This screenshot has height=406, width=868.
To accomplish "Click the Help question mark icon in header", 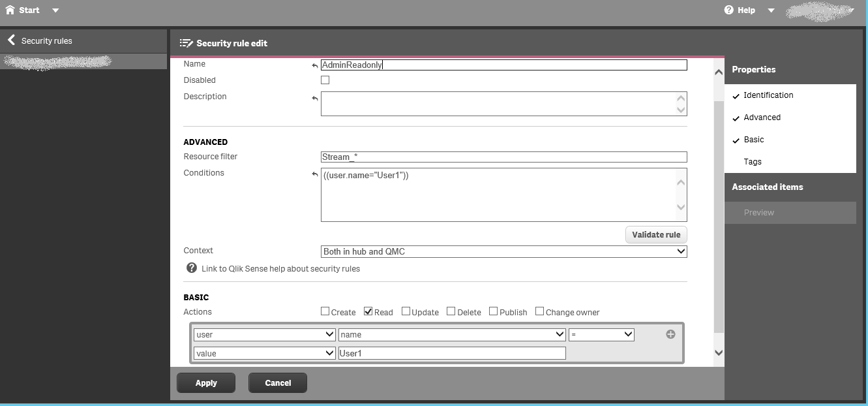I will pyautogui.click(x=729, y=10).
